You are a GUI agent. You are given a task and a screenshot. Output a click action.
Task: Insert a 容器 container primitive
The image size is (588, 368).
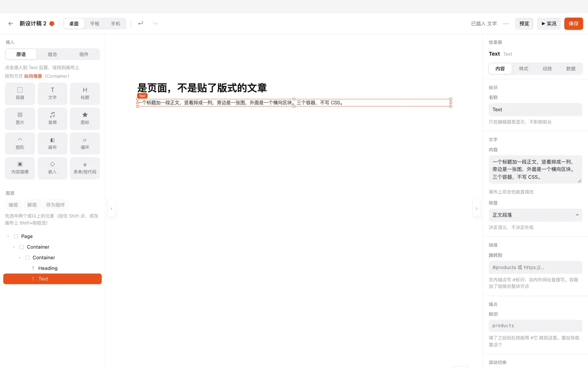20,93
